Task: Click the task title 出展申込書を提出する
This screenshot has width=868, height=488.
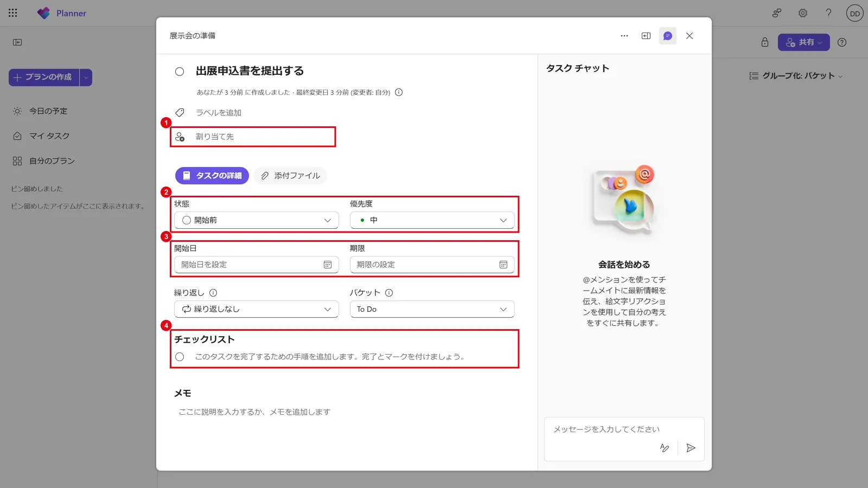Action: [250, 71]
